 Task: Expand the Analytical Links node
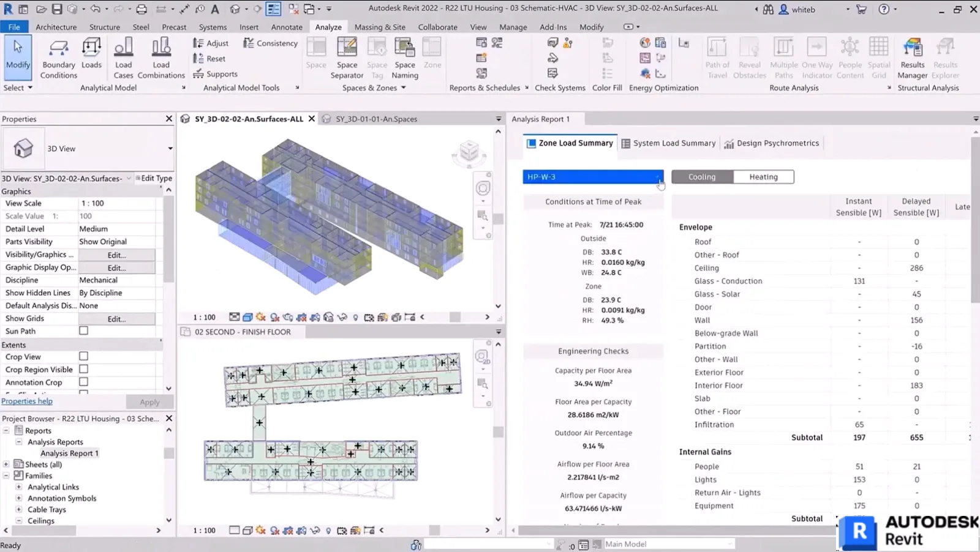[18, 487]
